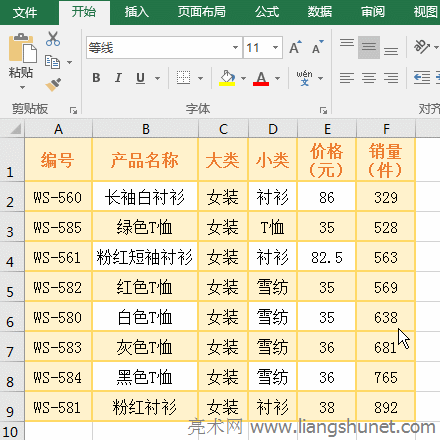
Task: Select sales cell 892
Action: 386,407
